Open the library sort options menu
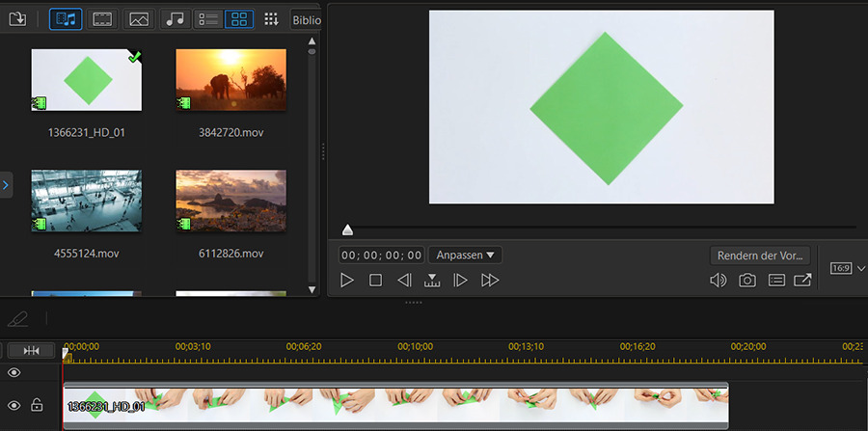Viewport: 868px width, 431px height. pyautogui.click(x=271, y=19)
